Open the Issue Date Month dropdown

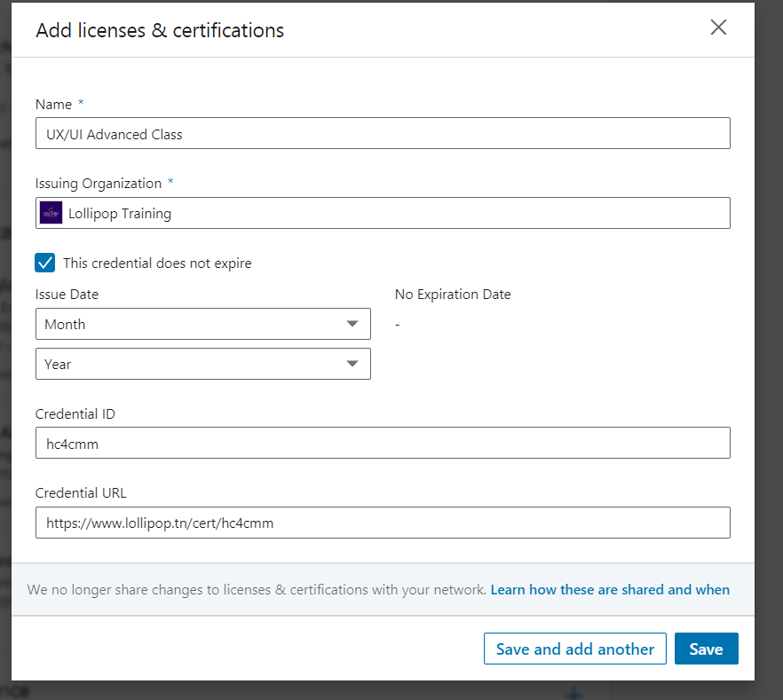coord(203,324)
